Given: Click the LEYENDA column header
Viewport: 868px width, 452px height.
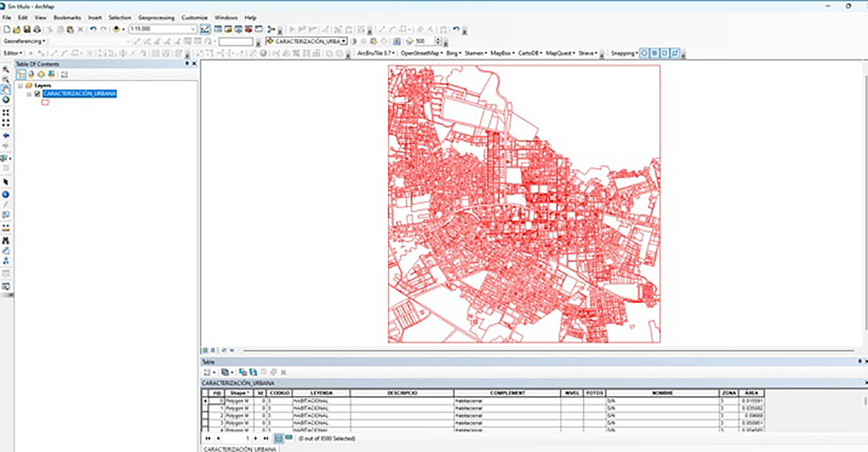Looking at the screenshot, I should pos(320,393).
